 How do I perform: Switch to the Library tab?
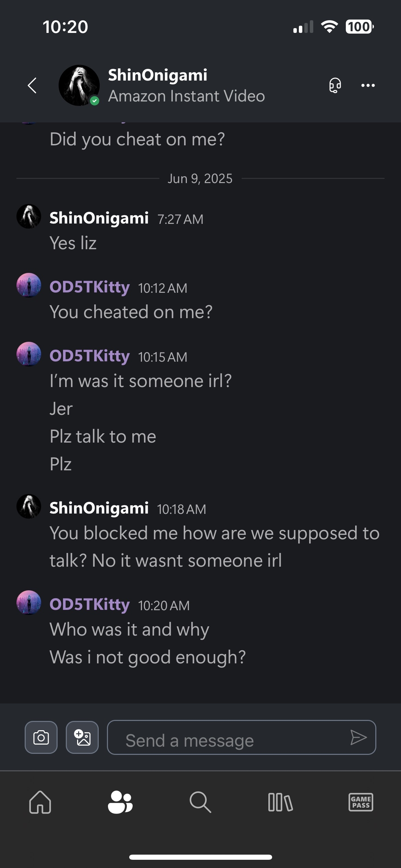point(280,802)
